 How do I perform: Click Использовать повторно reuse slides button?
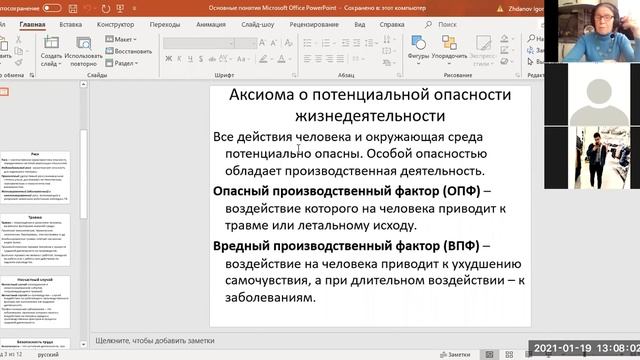tap(83, 51)
